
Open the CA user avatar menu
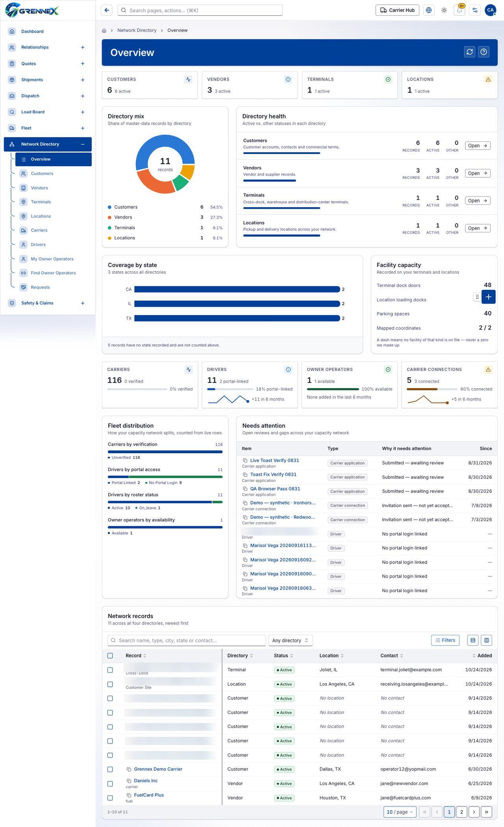click(490, 10)
